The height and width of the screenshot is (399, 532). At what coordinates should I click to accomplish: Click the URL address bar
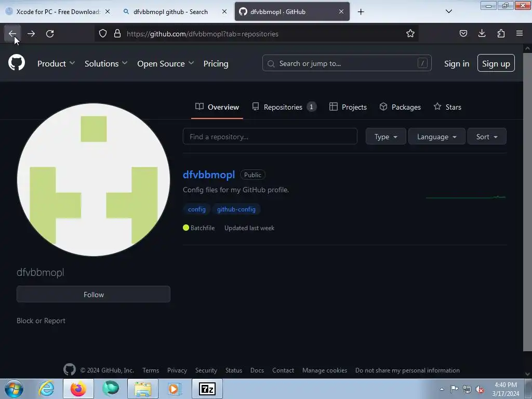(x=256, y=34)
